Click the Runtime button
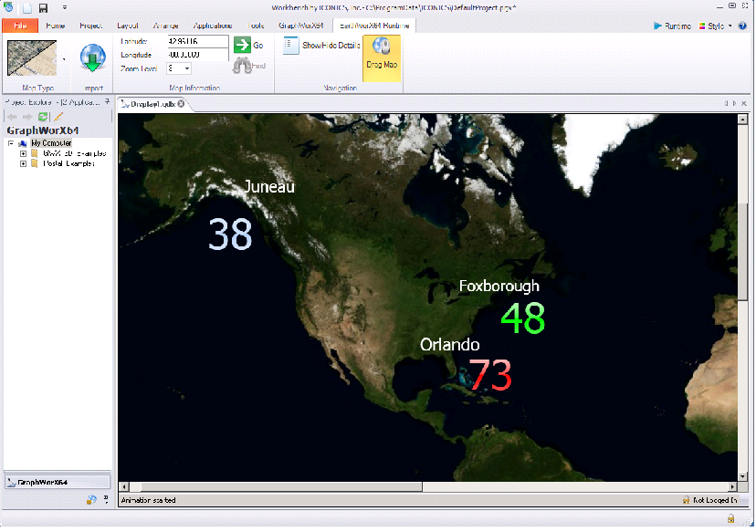 click(672, 26)
